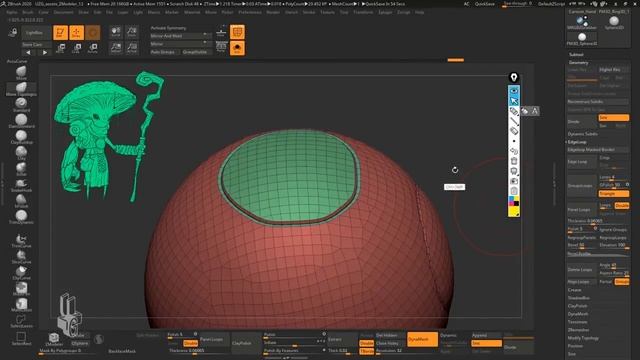640x360 pixels.
Task: Select the DamStandard brush
Action: click(x=21, y=121)
